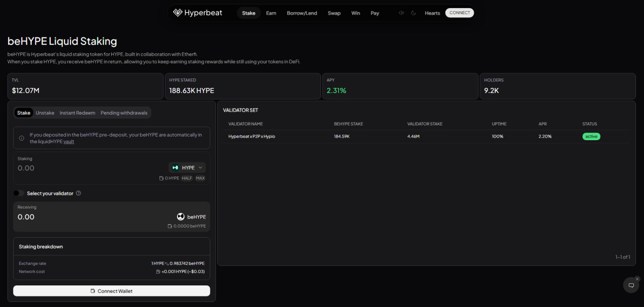
Task: Dismiss chat widget with small X
Action: tap(637, 279)
